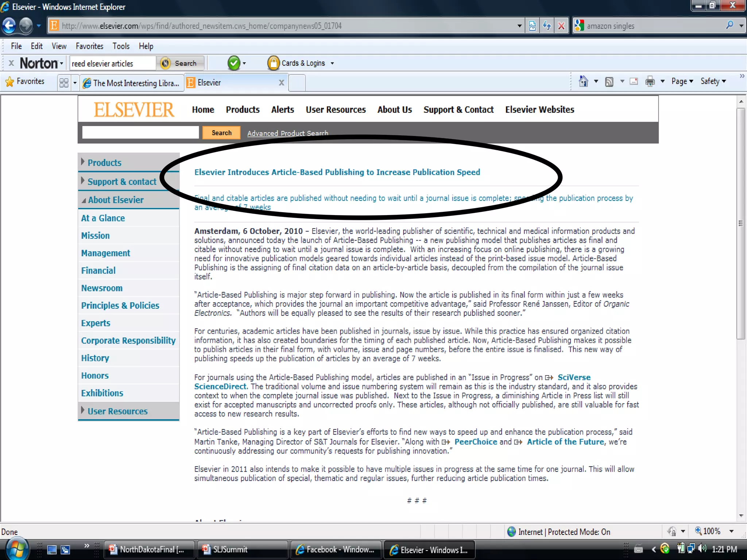Click the Refresh page icon
Viewport: 747px width, 560px height.
(x=547, y=26)
